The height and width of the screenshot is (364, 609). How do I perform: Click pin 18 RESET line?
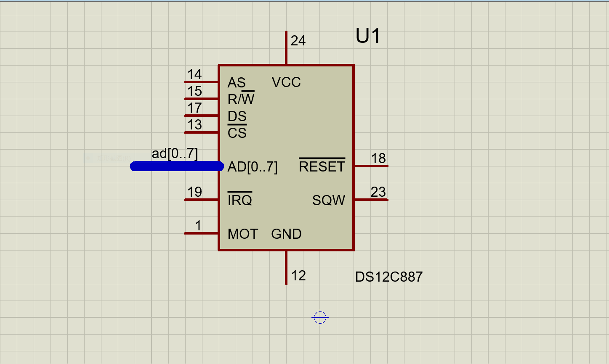click(371, 166)
